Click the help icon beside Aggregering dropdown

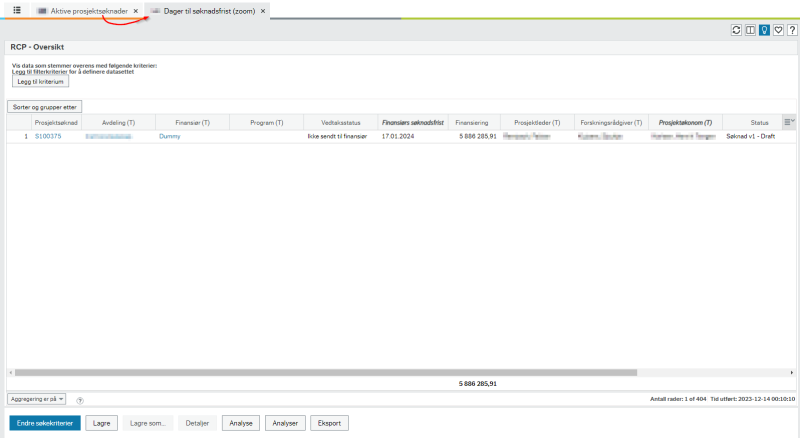coord(80,400)
